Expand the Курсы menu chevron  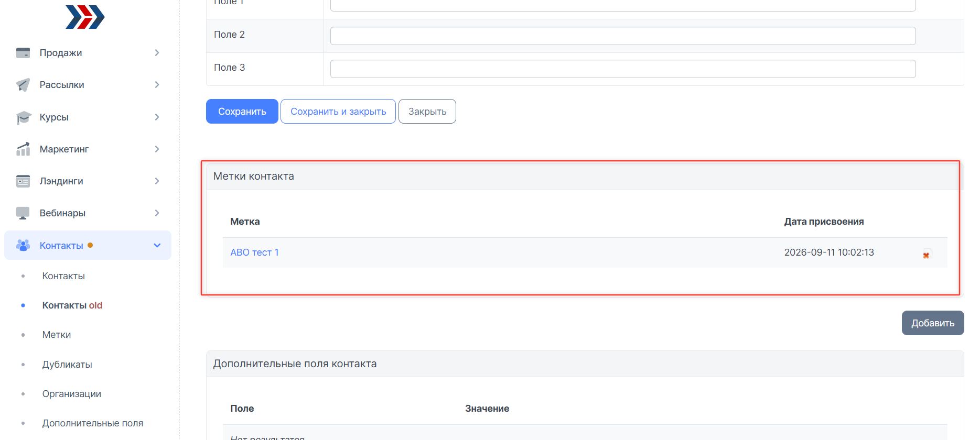[x=157, y=117]
